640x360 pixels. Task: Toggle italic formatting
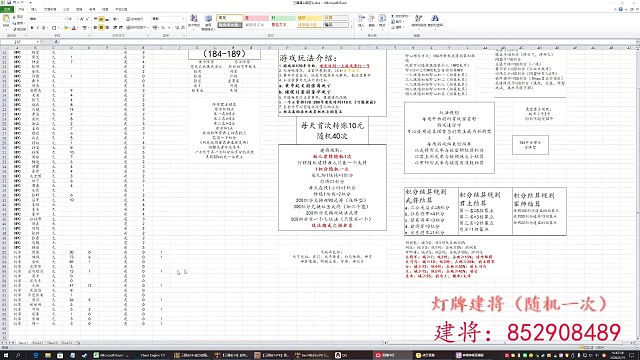coord(38,28)
